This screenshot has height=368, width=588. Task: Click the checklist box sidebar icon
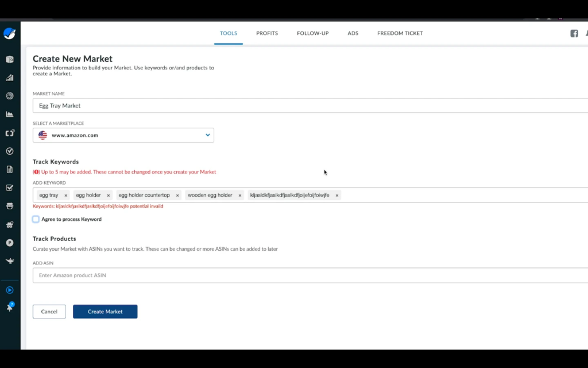[x=10, y=187]
